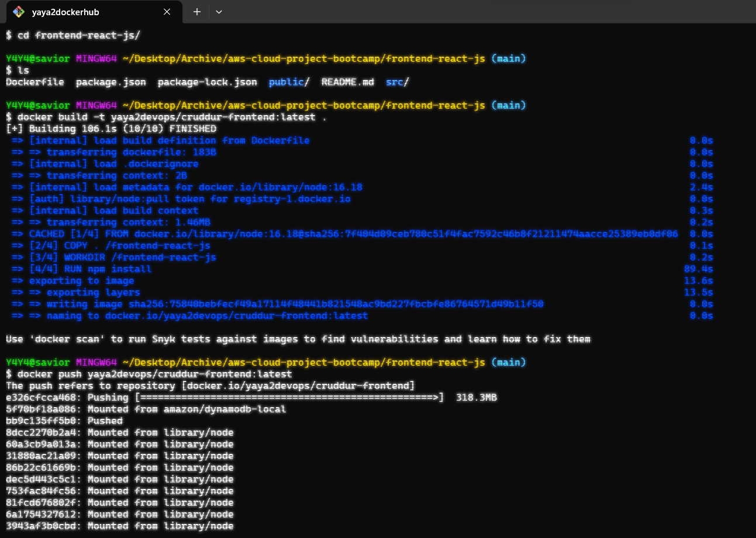
Task: Click the 'exporting to image' line
Action: coord(73,280)
